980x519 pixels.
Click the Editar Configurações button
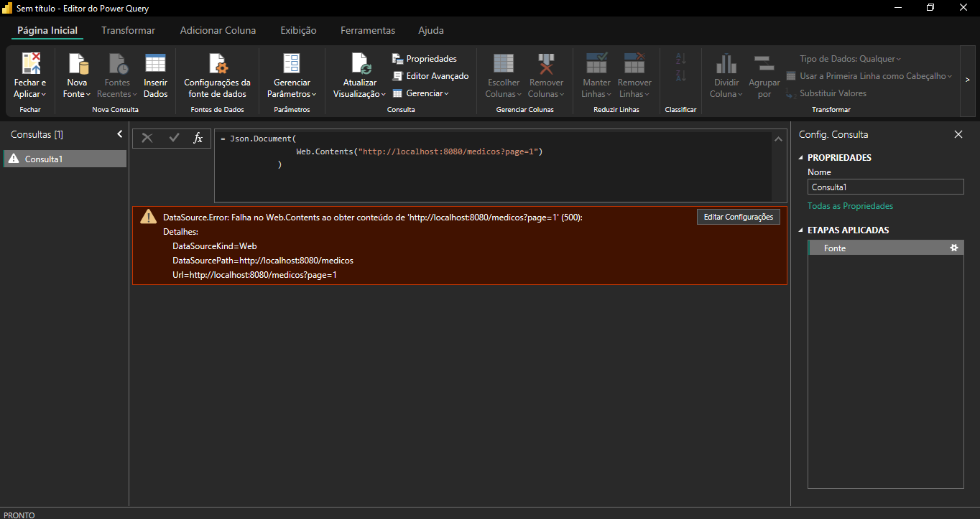tap(739, 217)
